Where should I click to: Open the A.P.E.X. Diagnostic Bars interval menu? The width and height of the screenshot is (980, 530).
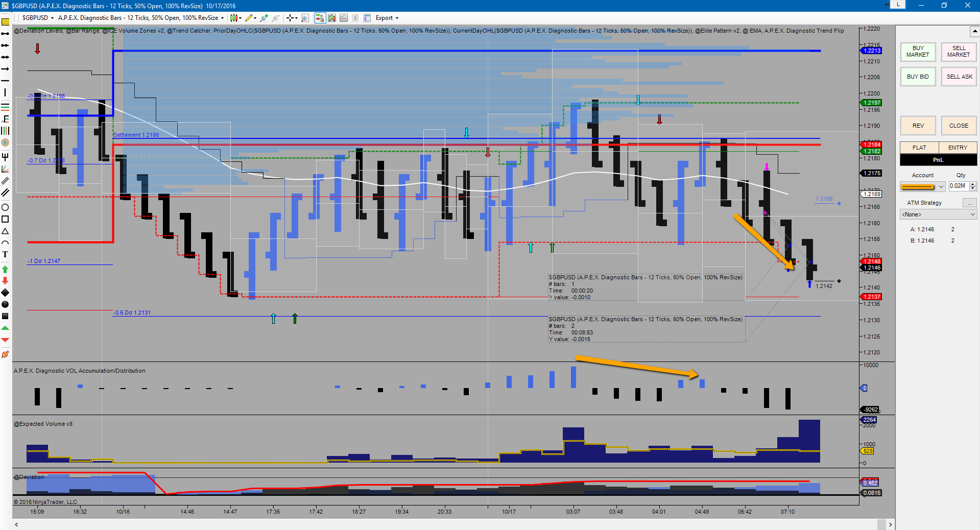pyautogui.click(x=141, y=18)
